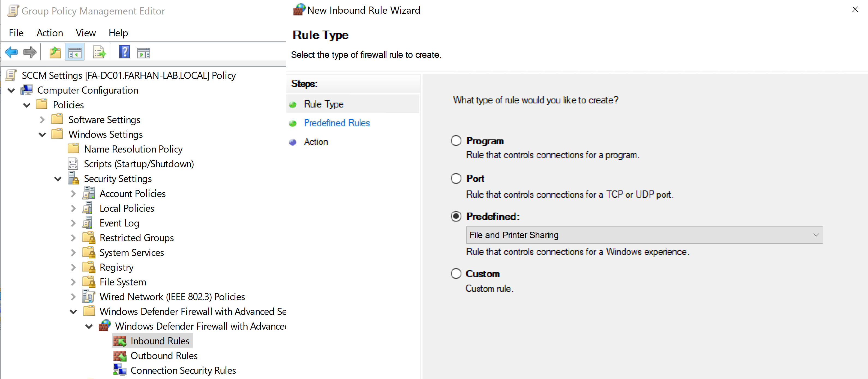
Task: Open the Action menu
Action: coord(50,33)
